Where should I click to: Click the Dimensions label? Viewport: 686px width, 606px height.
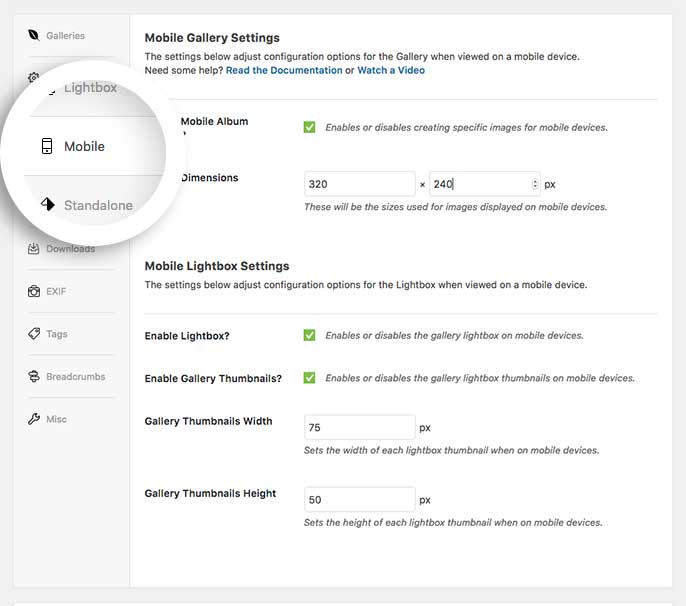coord(210,178)
